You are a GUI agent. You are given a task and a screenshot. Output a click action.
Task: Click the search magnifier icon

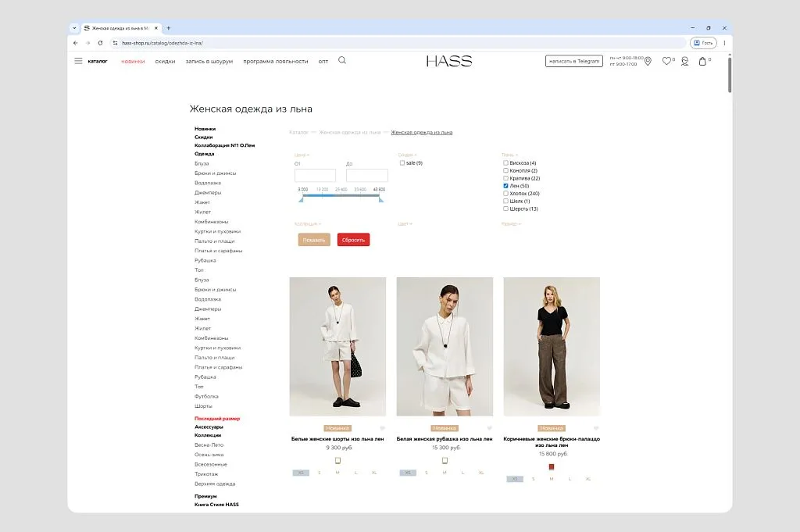(342, 60)
